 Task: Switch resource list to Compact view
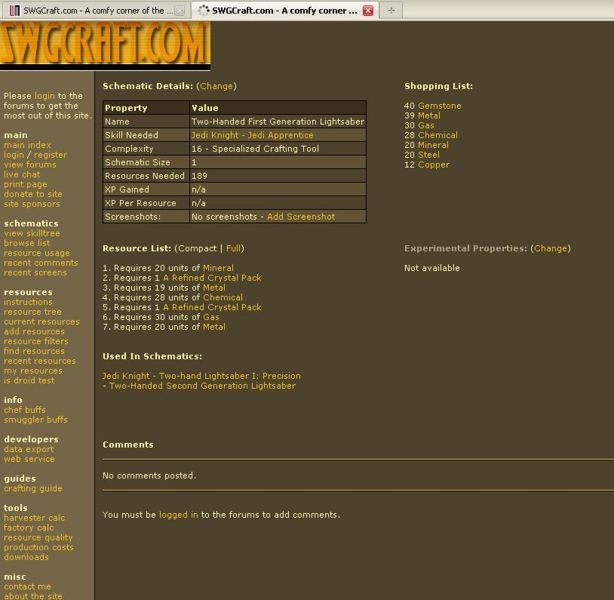coord(197,248)
